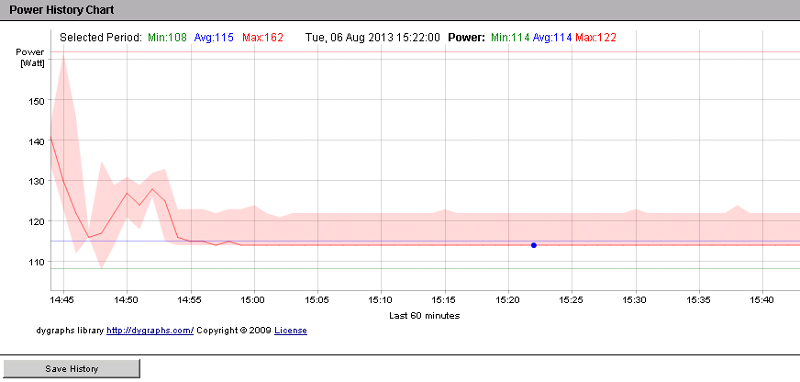Click the 'Min:114' power value
800x382 pixels.
point(510,37)
